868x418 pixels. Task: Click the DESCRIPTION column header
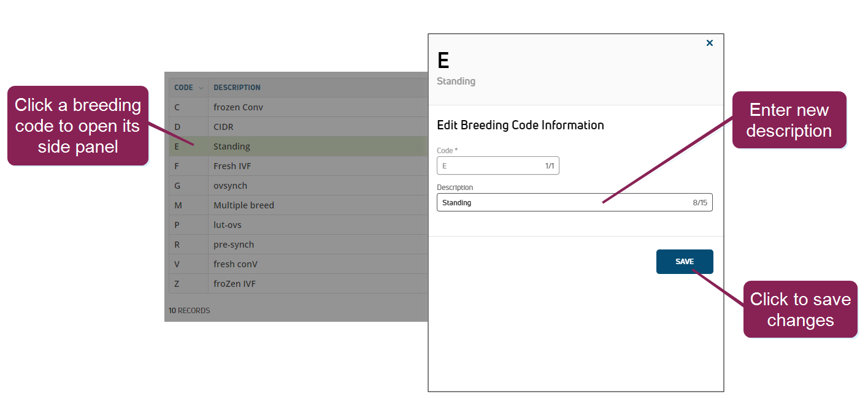[x=237, y=88]
